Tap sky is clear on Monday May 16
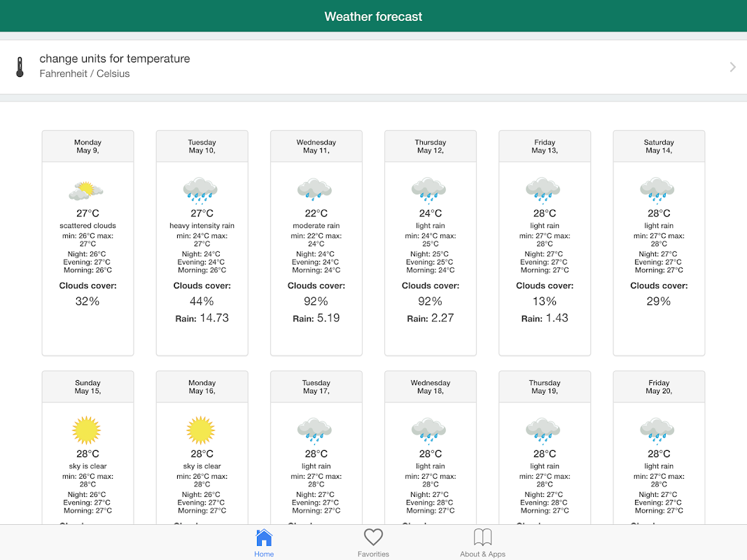 [202, 466]
